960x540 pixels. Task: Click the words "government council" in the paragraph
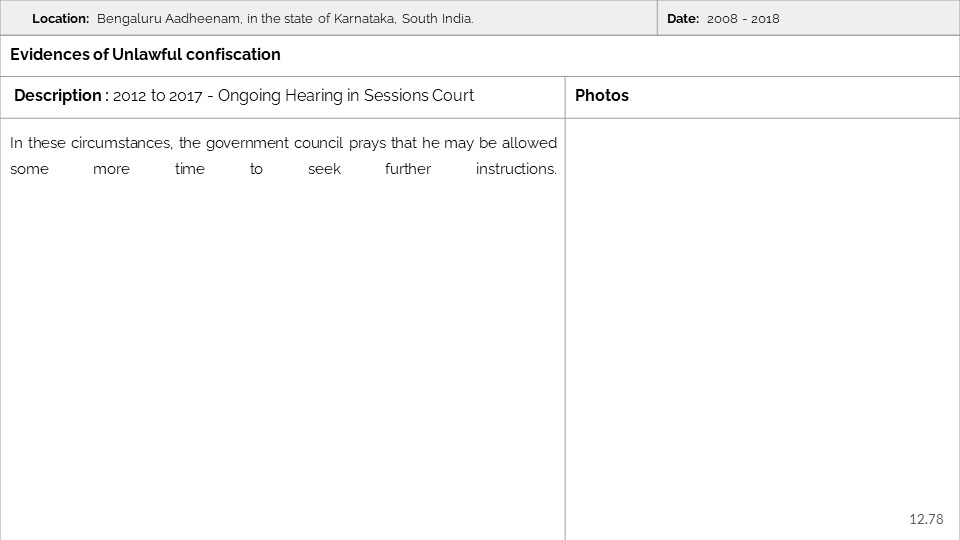click(274, 143)
